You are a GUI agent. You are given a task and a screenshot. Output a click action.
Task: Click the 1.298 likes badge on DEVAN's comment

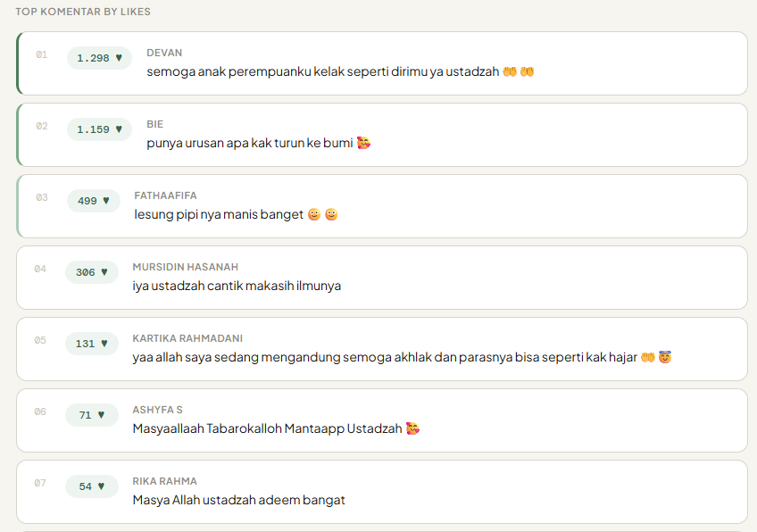pyautogui.click(x=99, y=58)
